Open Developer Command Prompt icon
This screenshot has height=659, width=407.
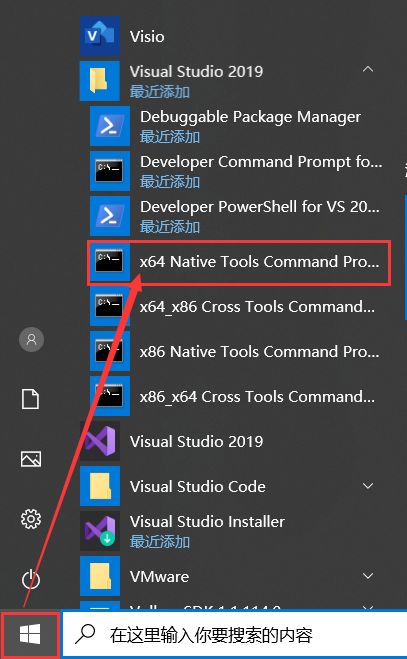110,171
